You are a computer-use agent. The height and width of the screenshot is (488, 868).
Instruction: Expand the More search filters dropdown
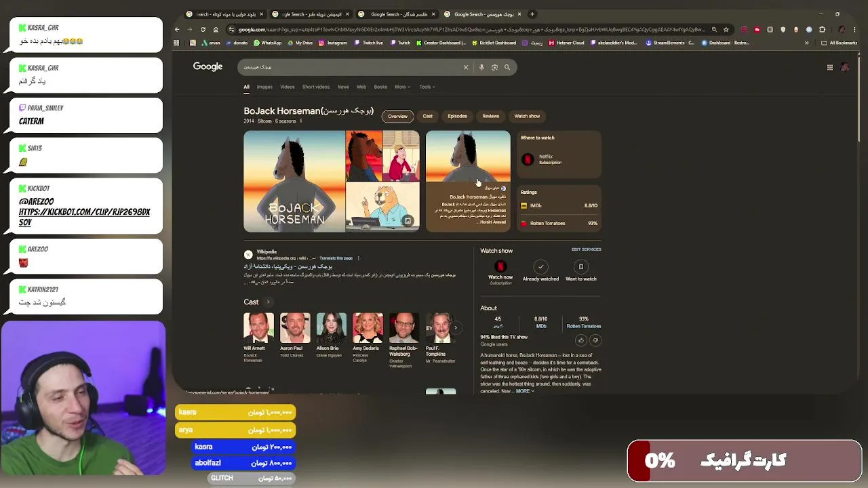402,87
